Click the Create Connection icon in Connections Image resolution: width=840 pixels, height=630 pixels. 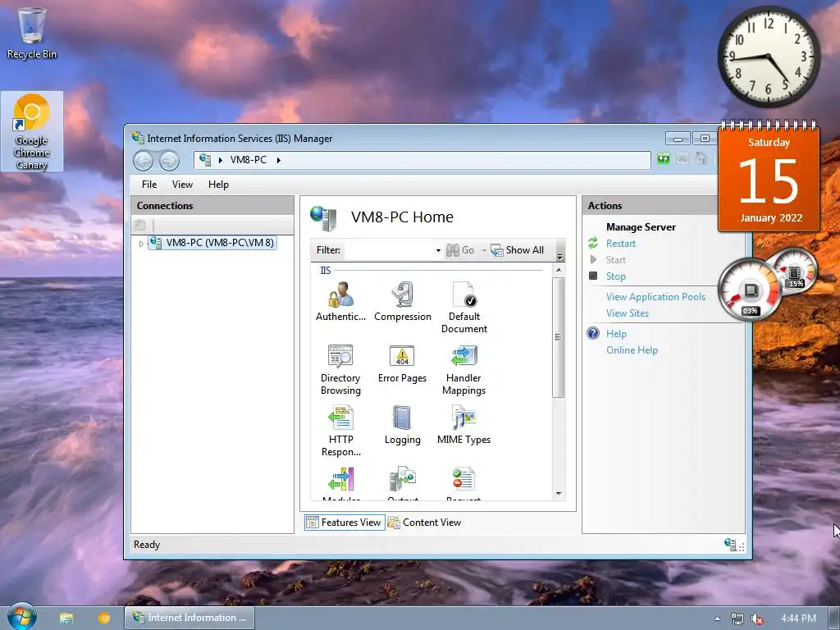pos(139,225)
